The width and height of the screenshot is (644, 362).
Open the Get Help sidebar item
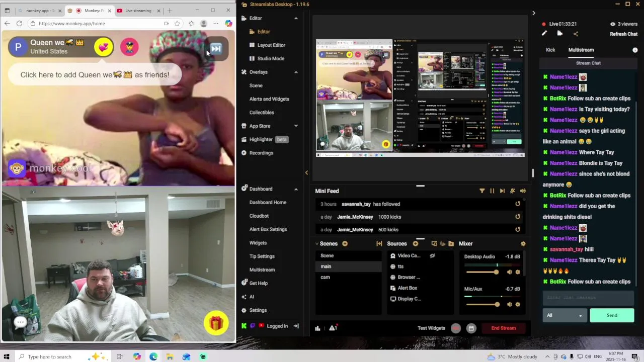coord(255,283)
